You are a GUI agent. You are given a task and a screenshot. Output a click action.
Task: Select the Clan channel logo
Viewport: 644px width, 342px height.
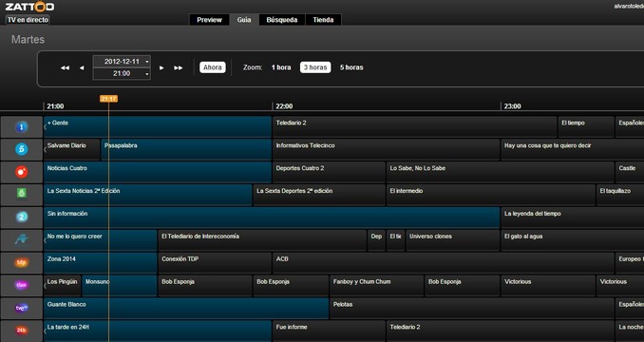[x=22, y=285]
